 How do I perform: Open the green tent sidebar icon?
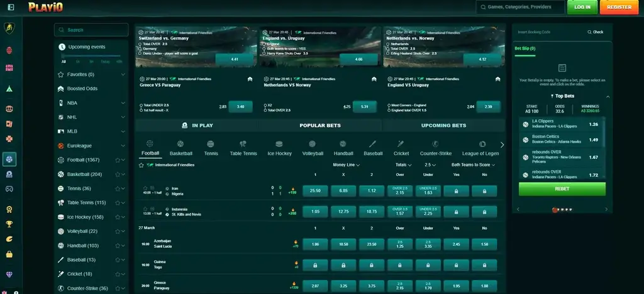coord(9,89)
